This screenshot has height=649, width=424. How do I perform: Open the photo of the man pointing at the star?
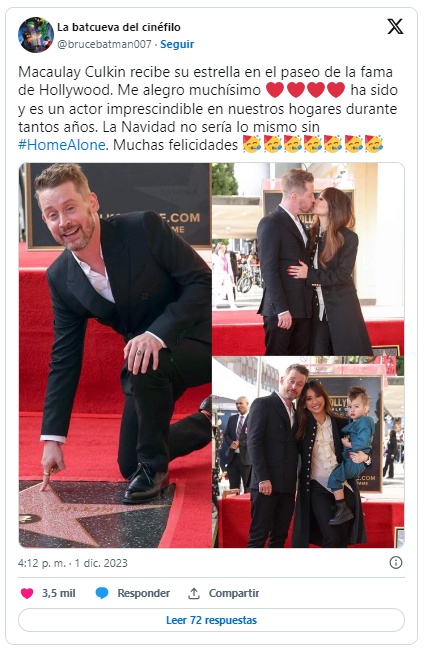pyautogui.click(x=115, y=355)
